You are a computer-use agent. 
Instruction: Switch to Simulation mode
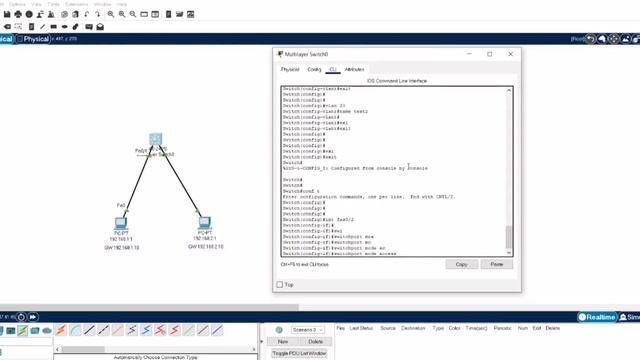[x=629, y=317]
